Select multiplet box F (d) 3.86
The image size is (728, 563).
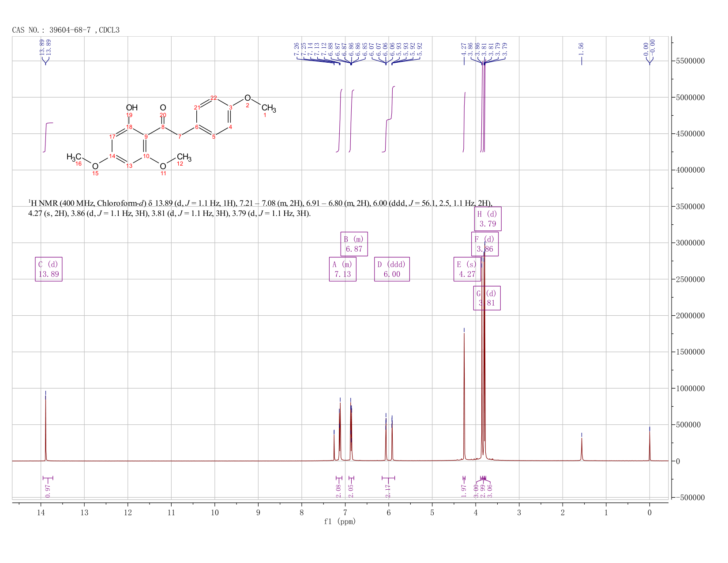click(485, 244)
